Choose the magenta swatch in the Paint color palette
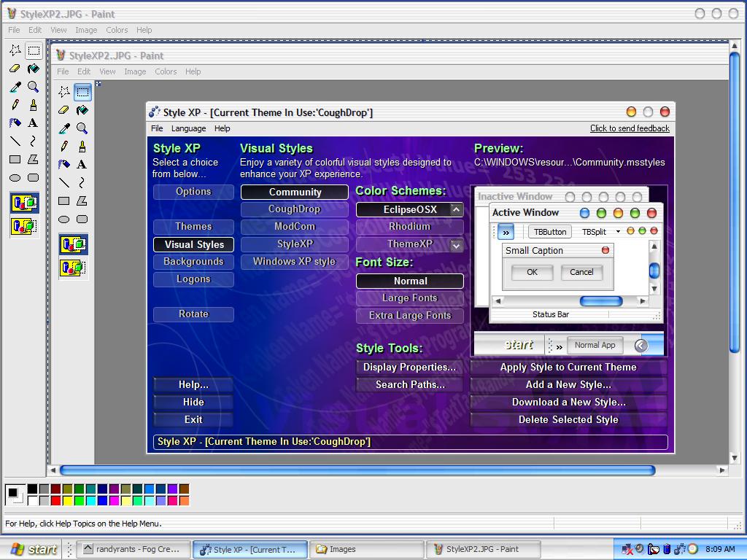The image size is (747, 560). click(x=114, y=500)
